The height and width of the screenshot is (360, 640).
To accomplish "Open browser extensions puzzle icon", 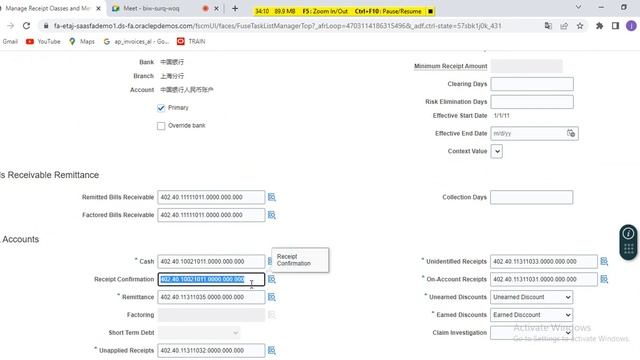I will point(599,26).
